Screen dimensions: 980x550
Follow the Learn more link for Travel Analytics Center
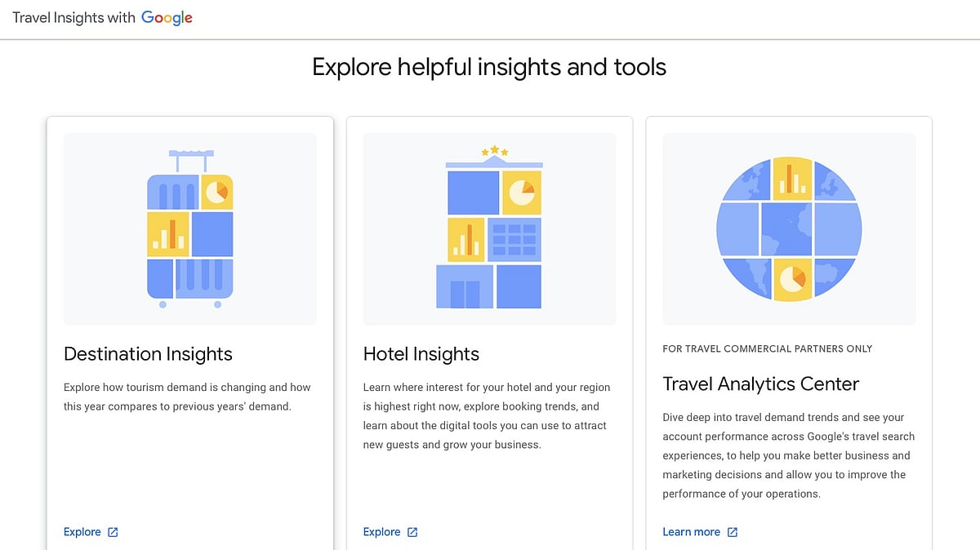[x=691, y=532]
